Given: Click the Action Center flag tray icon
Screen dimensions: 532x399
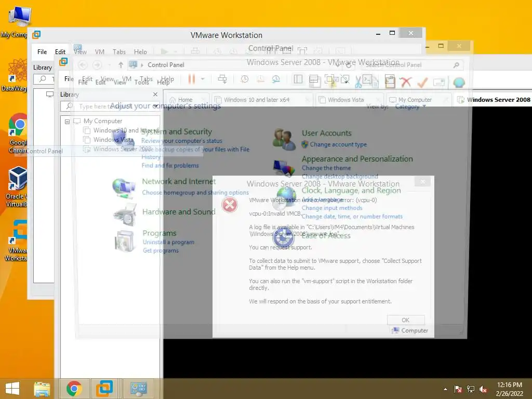Looking at the screenshot, I should point(458,389).
